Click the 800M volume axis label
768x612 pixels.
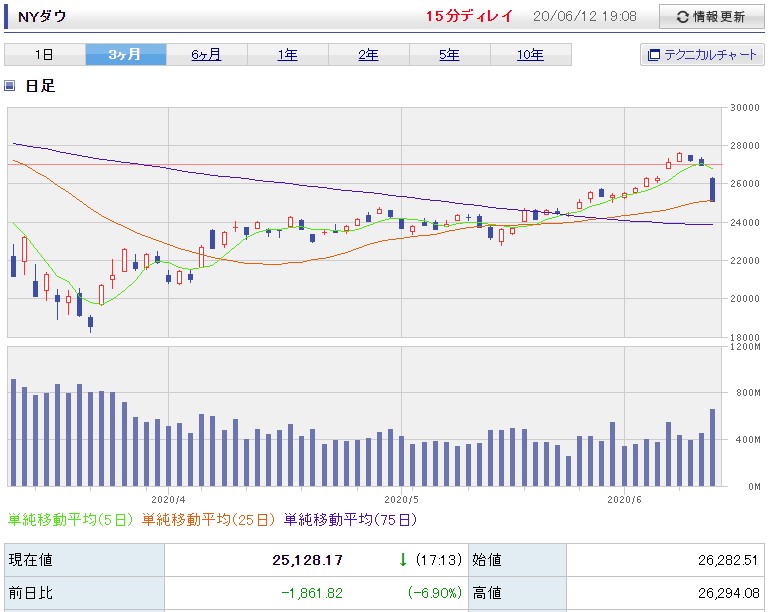[x=748, y=393]
